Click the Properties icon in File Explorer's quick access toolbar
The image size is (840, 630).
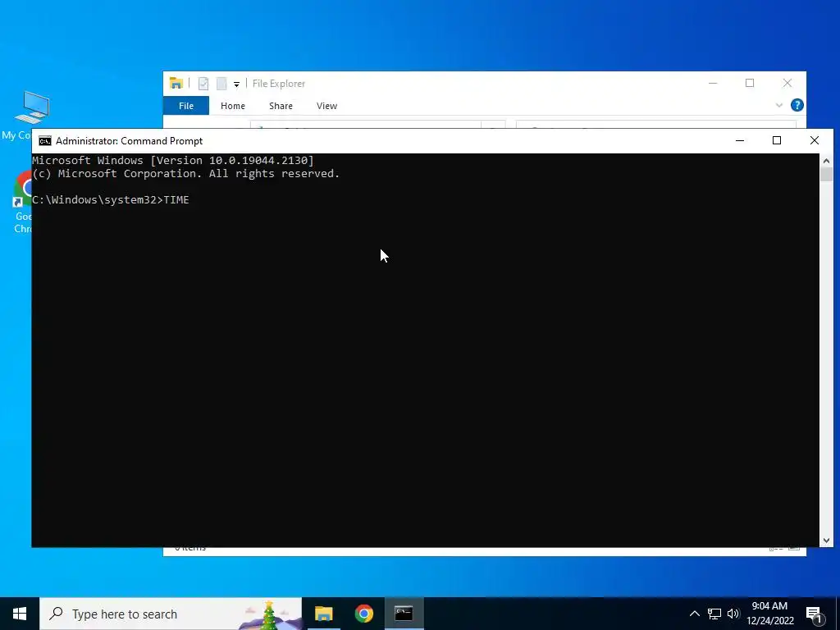click(x=203, y=84)
